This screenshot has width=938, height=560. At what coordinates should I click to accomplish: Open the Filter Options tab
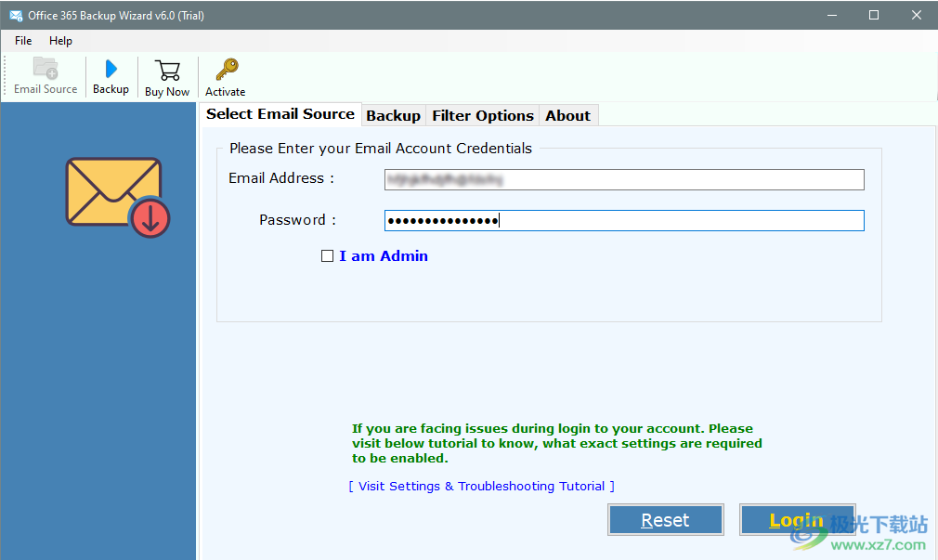click(482, 114)
